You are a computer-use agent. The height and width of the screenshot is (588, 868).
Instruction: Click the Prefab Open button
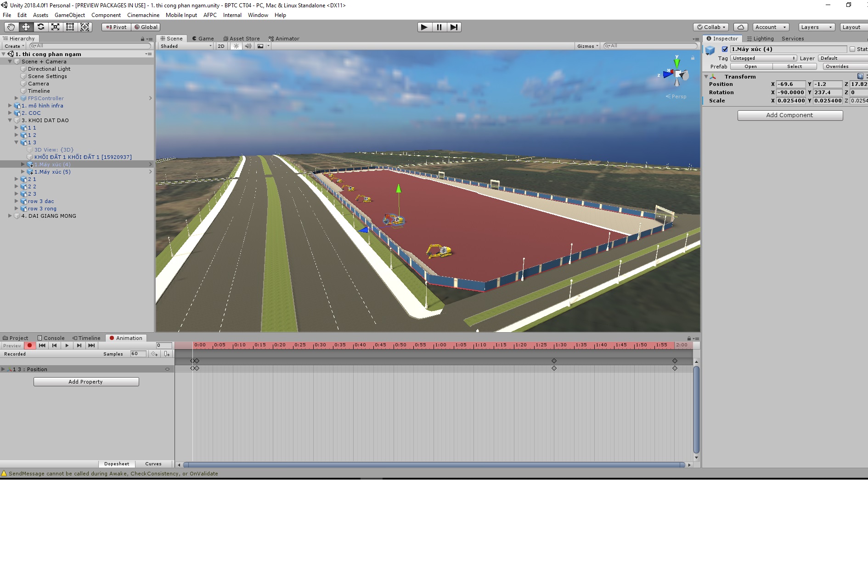[x=751, y=67]
